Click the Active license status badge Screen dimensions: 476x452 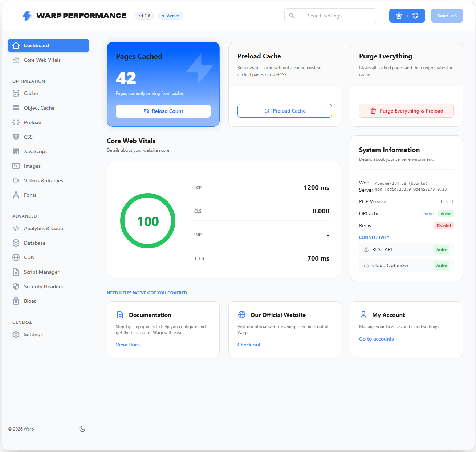(170, 16)
